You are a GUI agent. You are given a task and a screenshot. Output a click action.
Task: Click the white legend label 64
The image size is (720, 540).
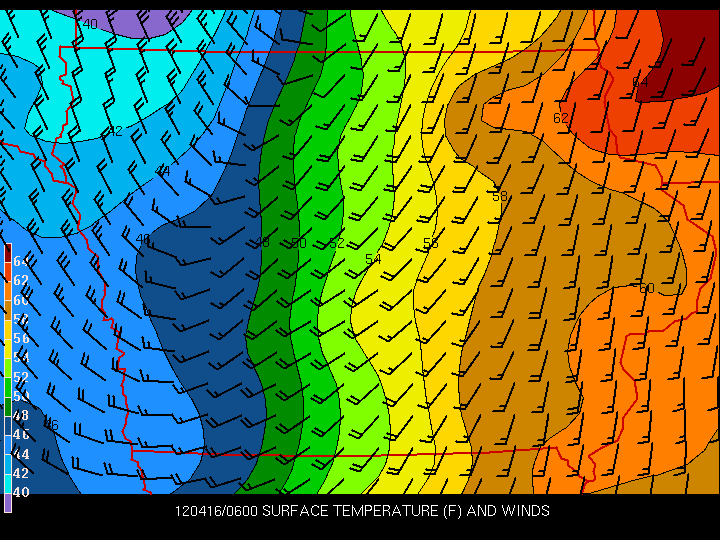pyautogui.click(x=21, y=261)
